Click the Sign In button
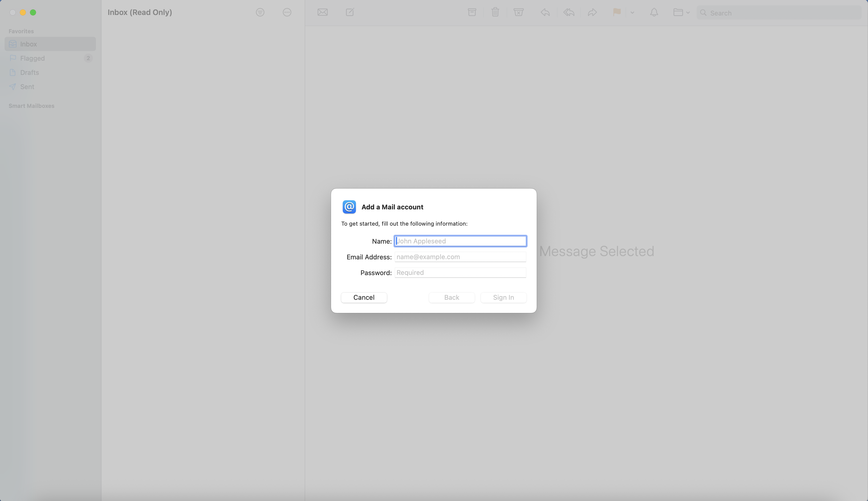Screen dimensions: 868x501 503,298
